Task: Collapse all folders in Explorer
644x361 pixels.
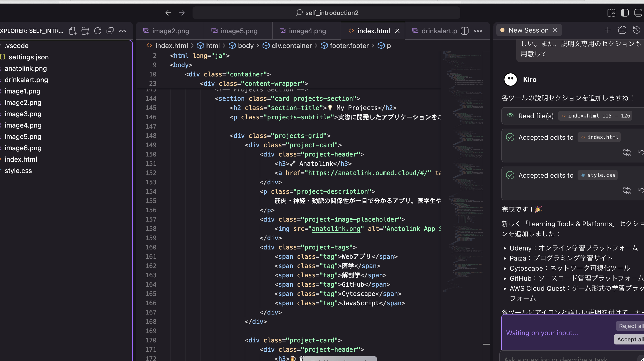Action: pos(110,31)
